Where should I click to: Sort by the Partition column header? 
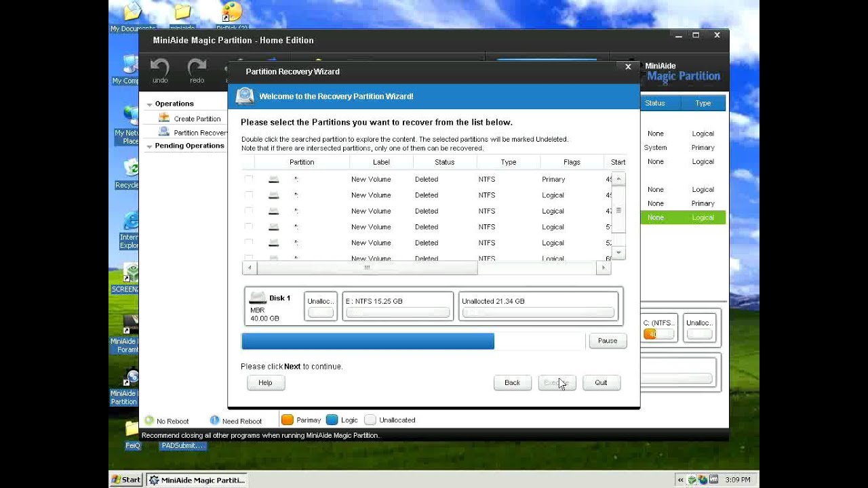pos(302,162)
